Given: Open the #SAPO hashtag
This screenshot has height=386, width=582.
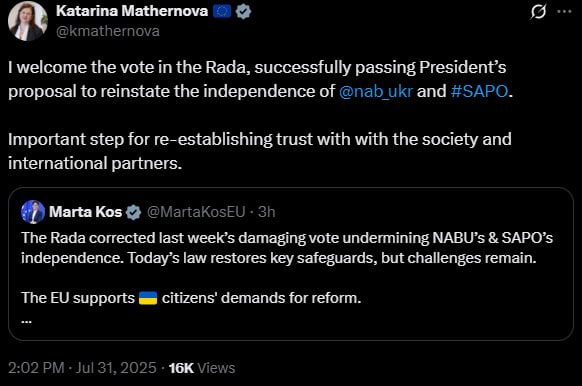Looking at the screenshot, I should pyautogui.click(x=479, y=91).
